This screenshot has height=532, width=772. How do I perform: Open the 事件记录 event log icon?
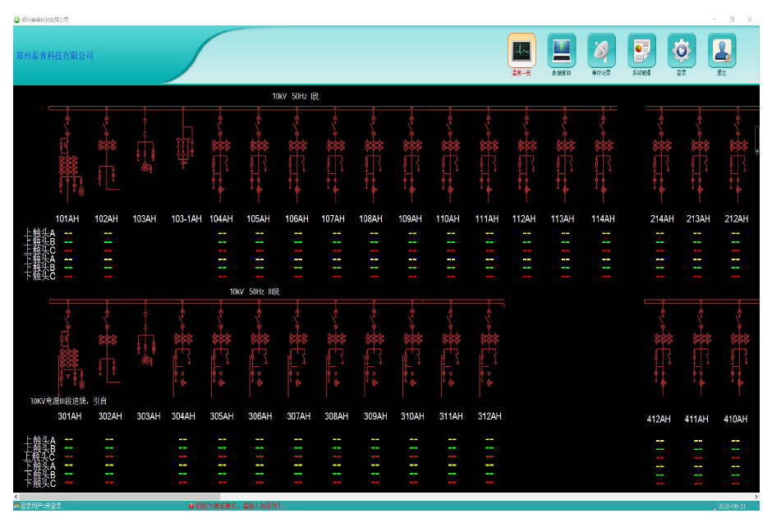[x=601, y=51]
